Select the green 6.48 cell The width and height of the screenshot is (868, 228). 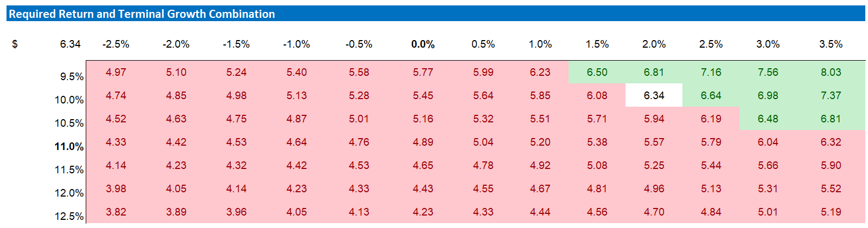click(768, 119)
